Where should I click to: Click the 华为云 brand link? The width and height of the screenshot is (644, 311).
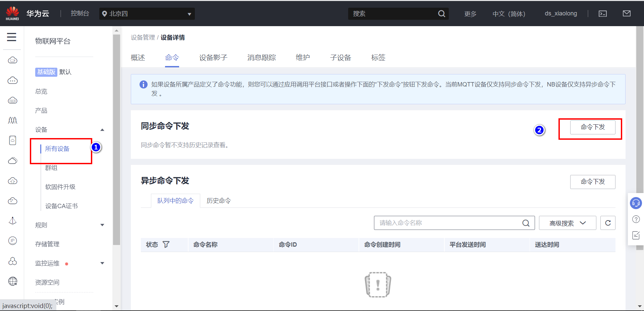38,14
